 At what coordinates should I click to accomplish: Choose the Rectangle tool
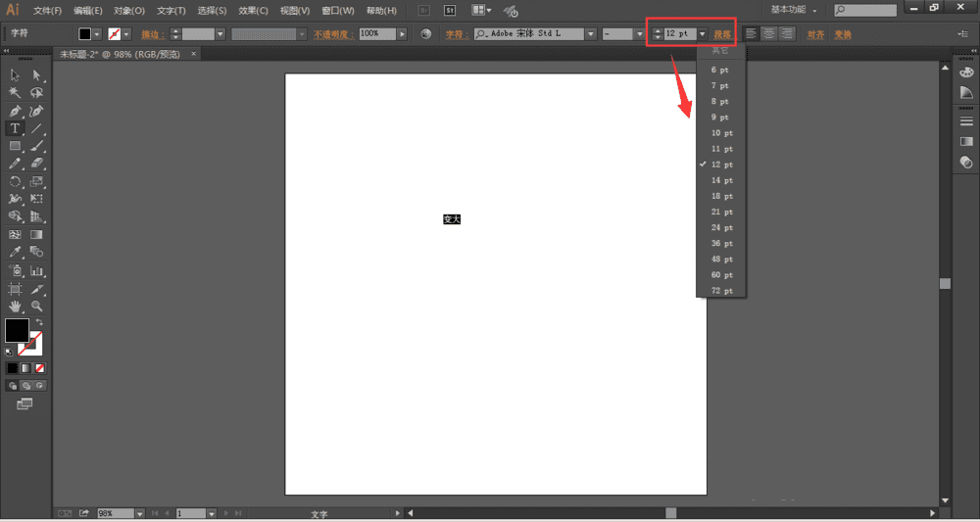click(15, 146)
